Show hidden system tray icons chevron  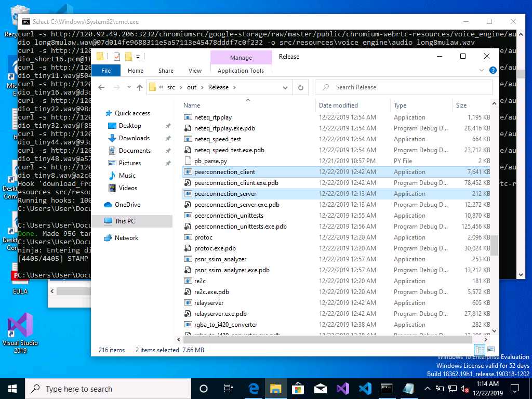tap(428, 389)
